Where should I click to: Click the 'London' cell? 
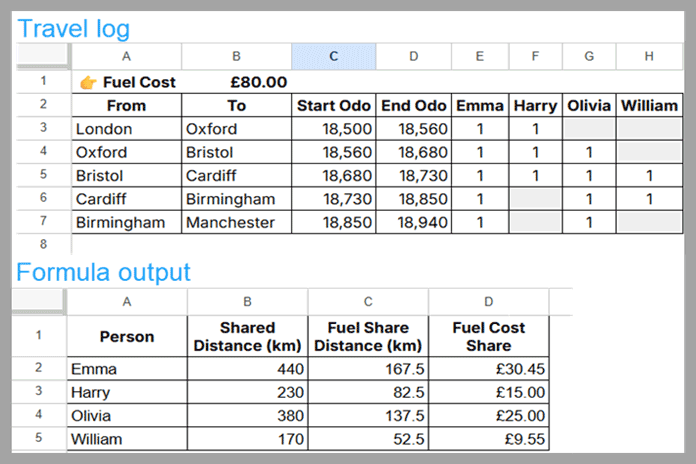coord(127,129)
